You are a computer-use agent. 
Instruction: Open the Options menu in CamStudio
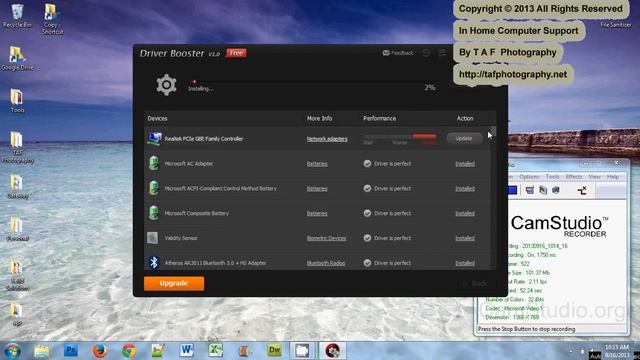529,177
